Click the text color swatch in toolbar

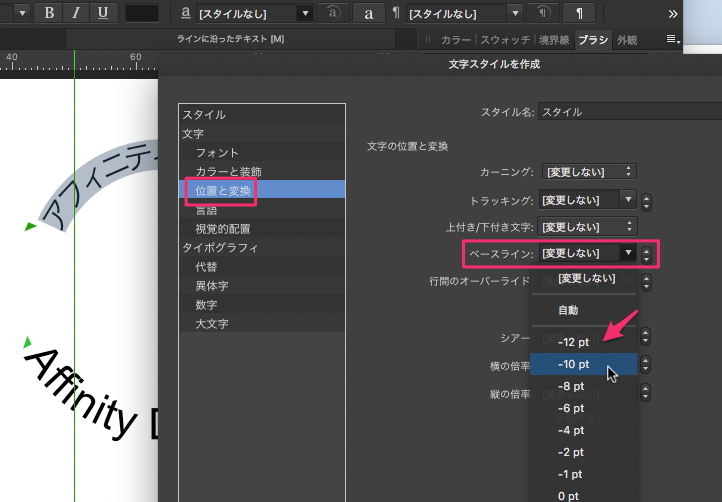tap(142, 13)
